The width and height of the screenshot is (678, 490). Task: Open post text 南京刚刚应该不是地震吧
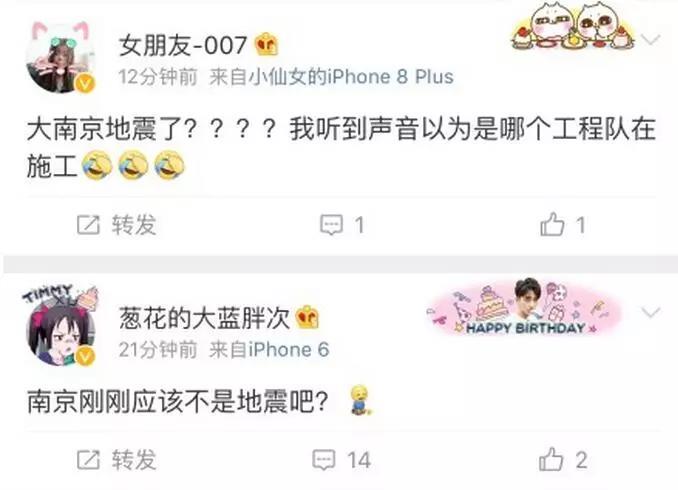178,402
